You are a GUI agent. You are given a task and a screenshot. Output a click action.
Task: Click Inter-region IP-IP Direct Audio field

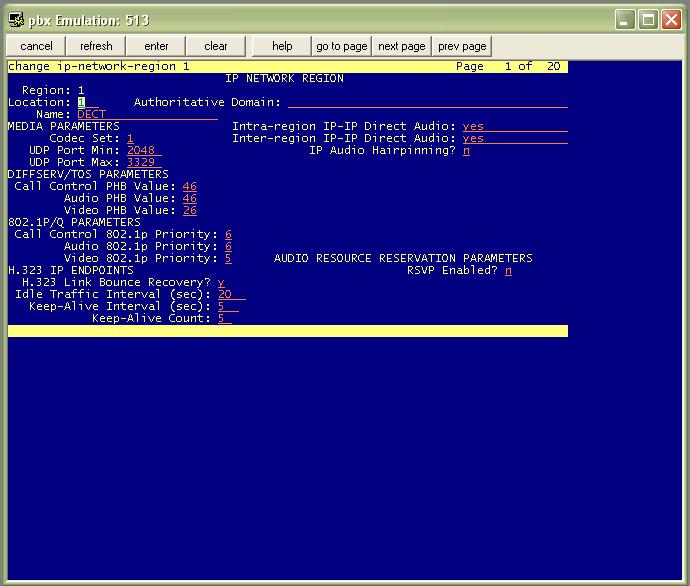(x=515, y=139)
